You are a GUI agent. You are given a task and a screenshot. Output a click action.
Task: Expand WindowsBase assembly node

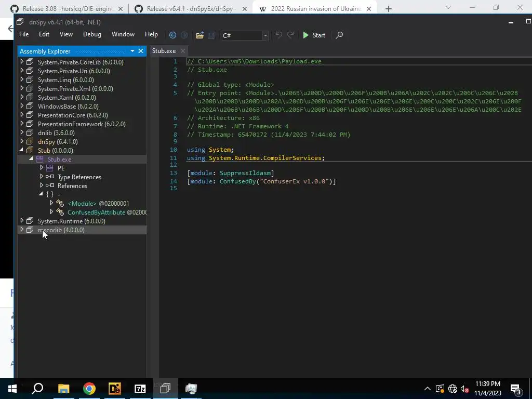22,106
